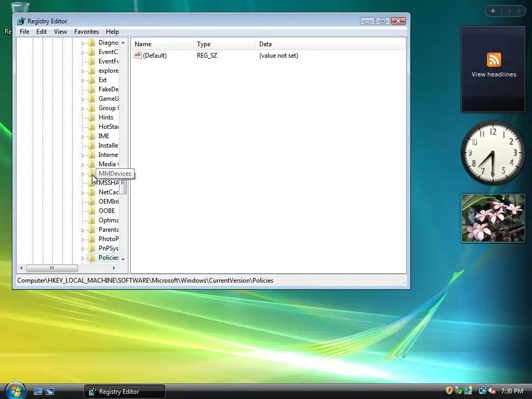Click the OOBE folder icon
Image resolution: width=532 pixels, height=399 pixels.
pos(91,211)
